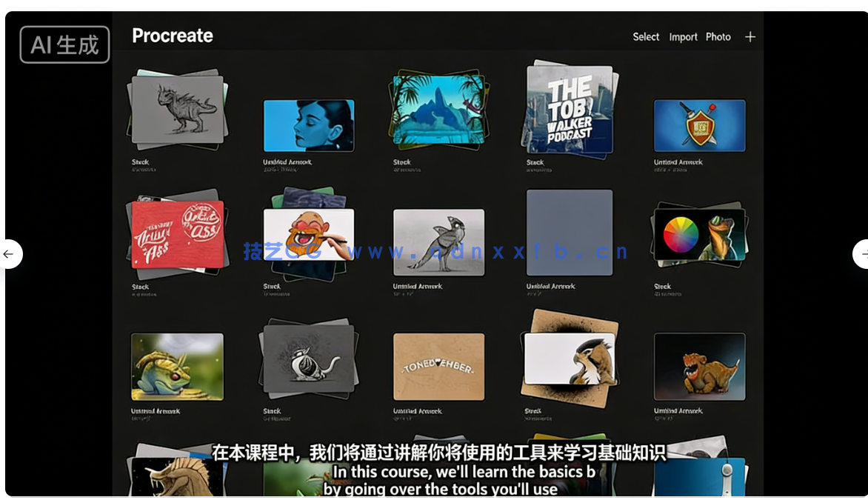The width and height of the screenshot is (868, 503).
Task: Open the laughing orange cartoon face stack
Action: pos(309,234)
